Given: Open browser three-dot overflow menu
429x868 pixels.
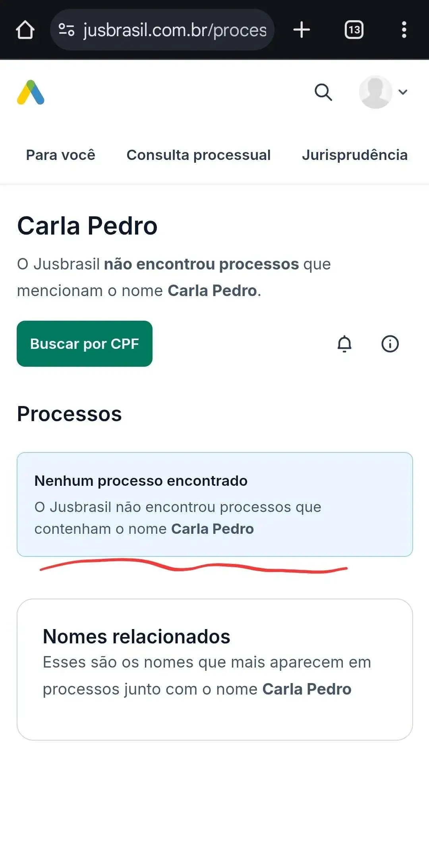Looking at the screenshot, I should 404,30.
